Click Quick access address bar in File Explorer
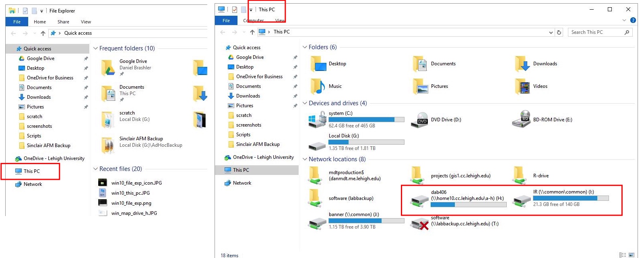 click(x=128, y=33)
